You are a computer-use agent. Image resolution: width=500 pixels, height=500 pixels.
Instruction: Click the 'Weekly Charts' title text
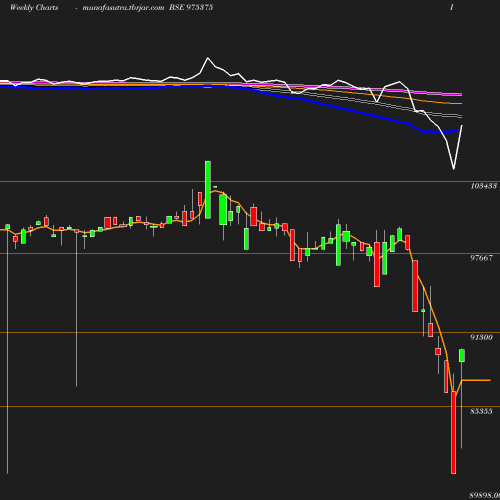click(x=34, y=8)
